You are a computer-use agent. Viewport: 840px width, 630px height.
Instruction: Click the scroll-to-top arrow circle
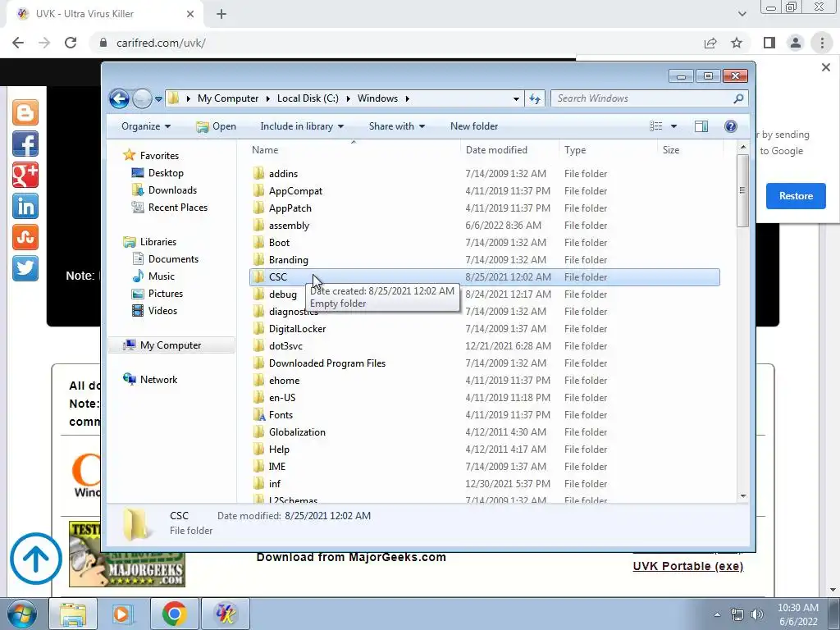coord(36,558)
